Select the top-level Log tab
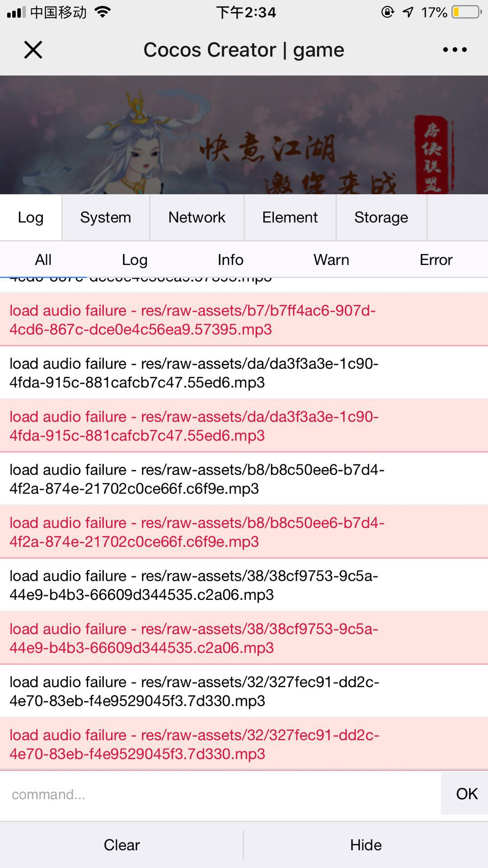This screenshot has height=868, width=488. point(31,217)
